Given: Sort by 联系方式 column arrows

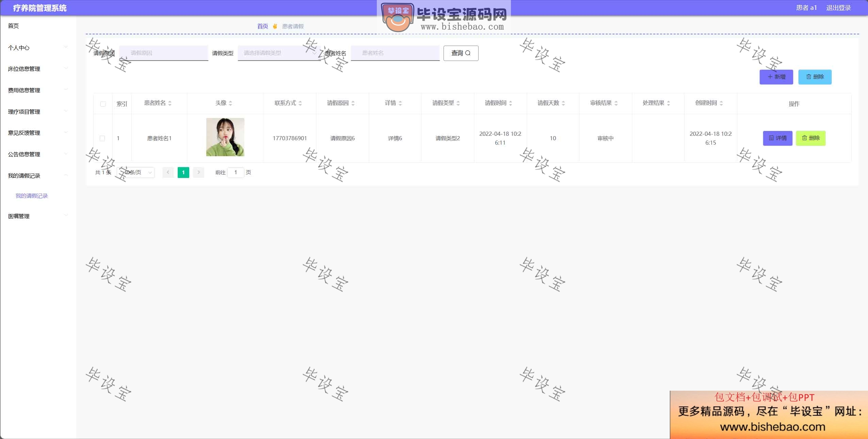Looking at the screenshot, I should [x=300, y=103].
